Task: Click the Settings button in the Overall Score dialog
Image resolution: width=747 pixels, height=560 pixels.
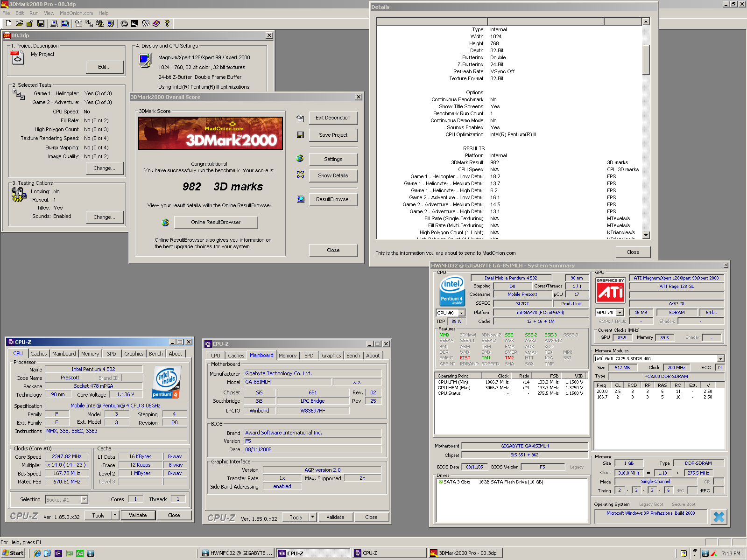Action: (x=333, y=159)
